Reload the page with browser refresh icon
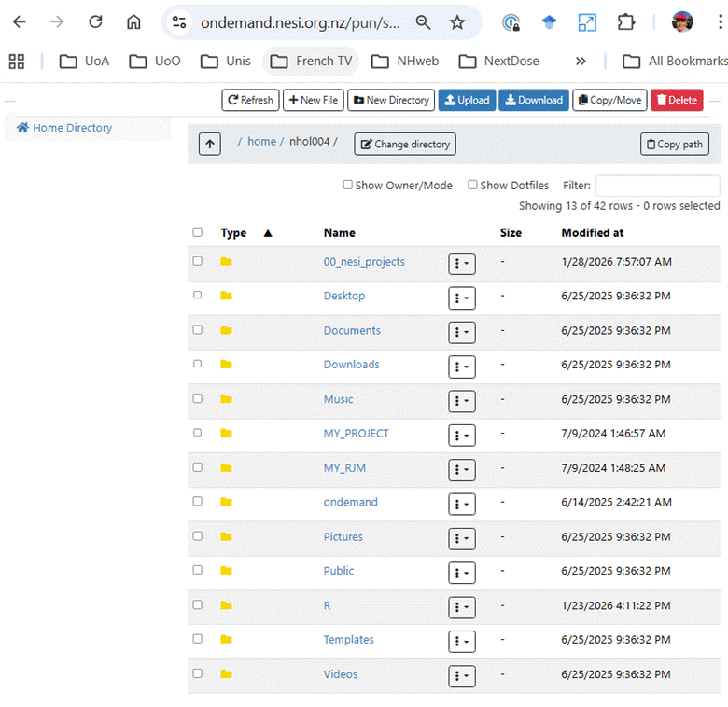 (95, 22)
